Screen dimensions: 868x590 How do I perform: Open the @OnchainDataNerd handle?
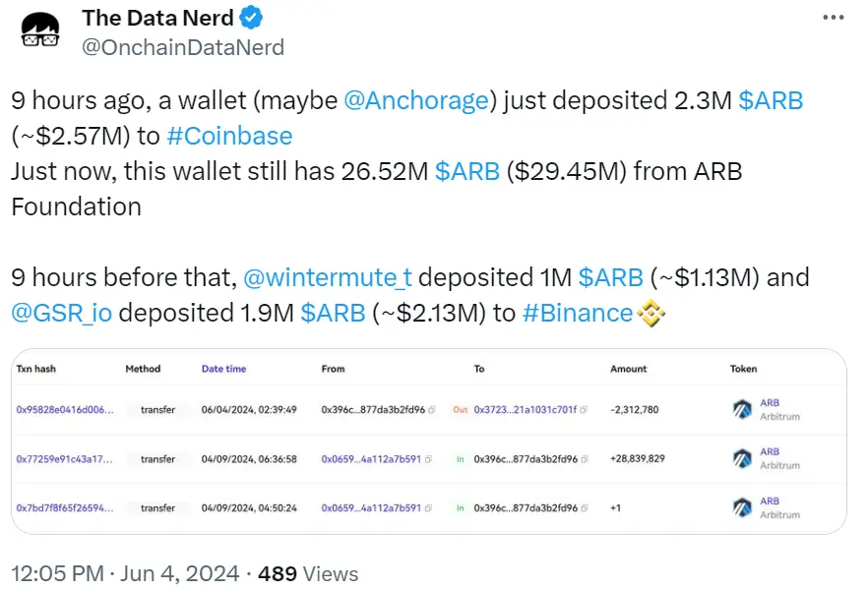(x=183, y=46)
